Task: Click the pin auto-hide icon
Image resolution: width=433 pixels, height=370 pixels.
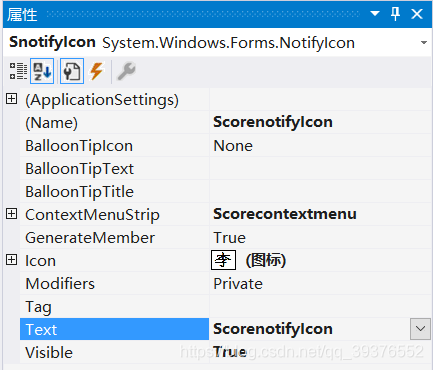Action: (395, 14)
